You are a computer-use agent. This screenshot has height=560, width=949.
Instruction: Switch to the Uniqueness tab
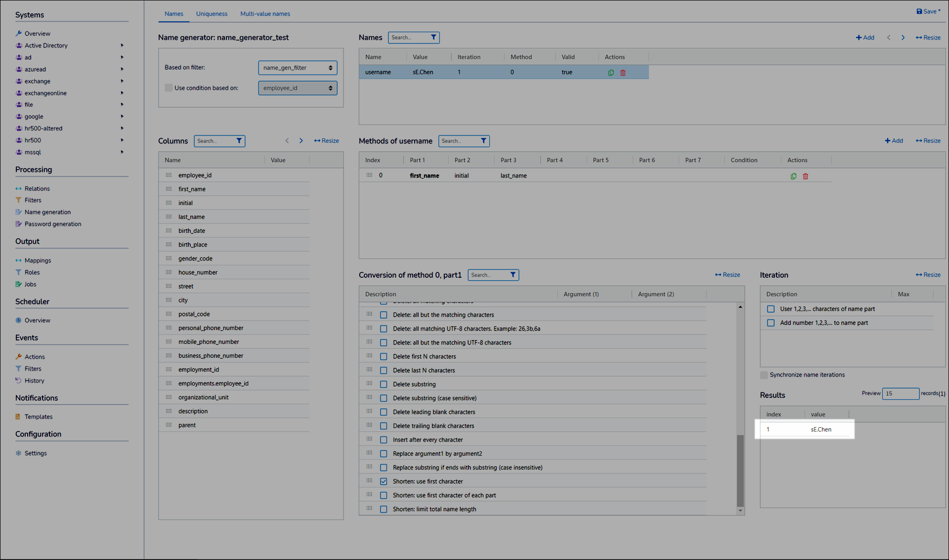tap(212, 14)
